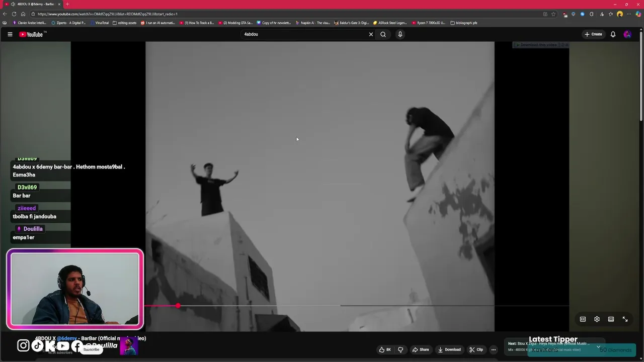Open more actions three-dot menu
The image size is (644, 362).
494,349
